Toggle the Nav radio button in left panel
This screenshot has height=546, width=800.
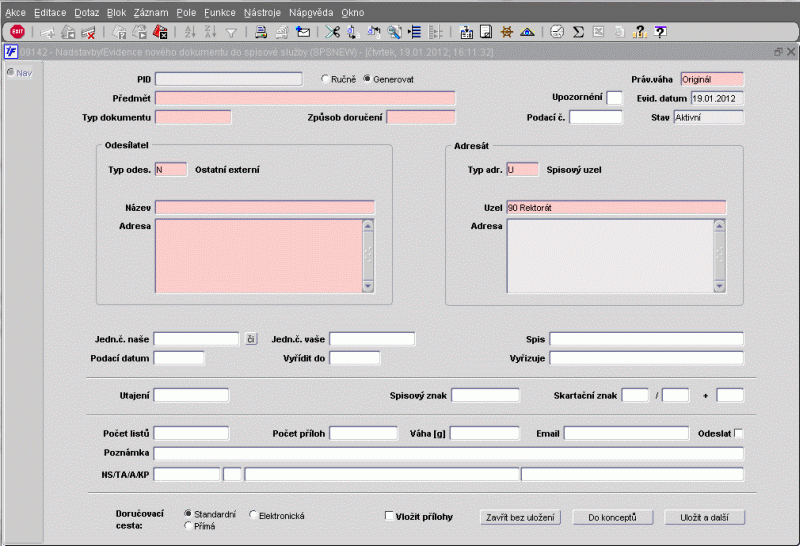11,72
